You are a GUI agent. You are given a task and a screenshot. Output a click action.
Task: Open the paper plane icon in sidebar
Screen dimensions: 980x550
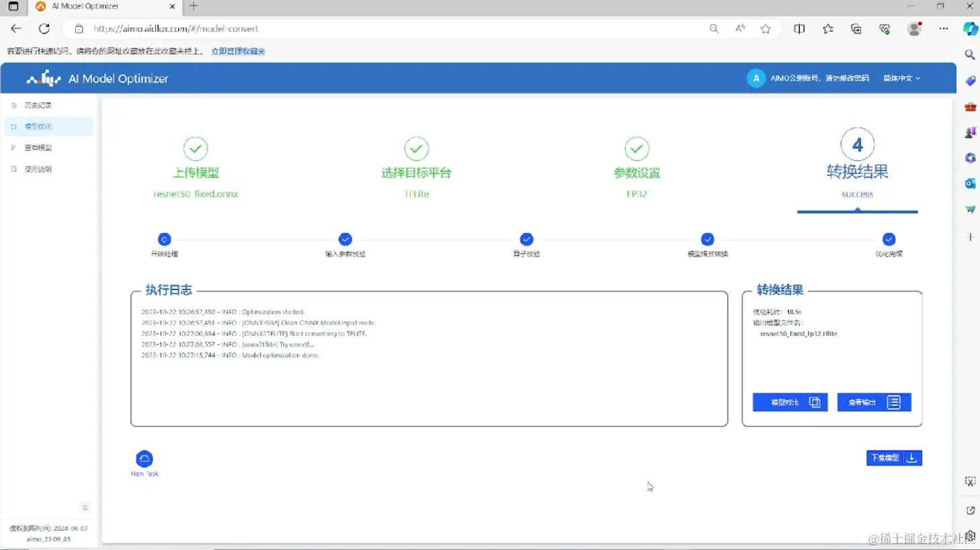click(970, 210)
